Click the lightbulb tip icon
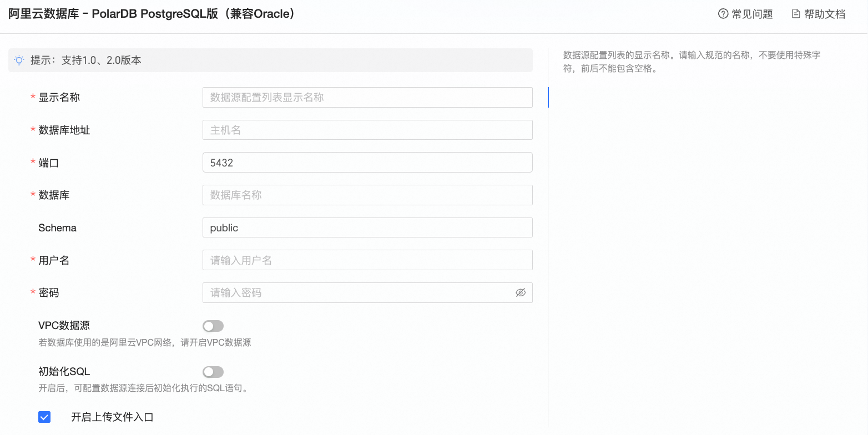The image size is (868, 435). pyautogui.click(x=19, y=60)
